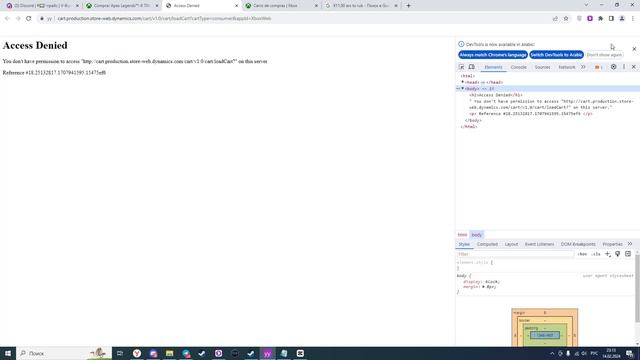Click the browser Reload page button
640x360 pixels.
[29, 18]
